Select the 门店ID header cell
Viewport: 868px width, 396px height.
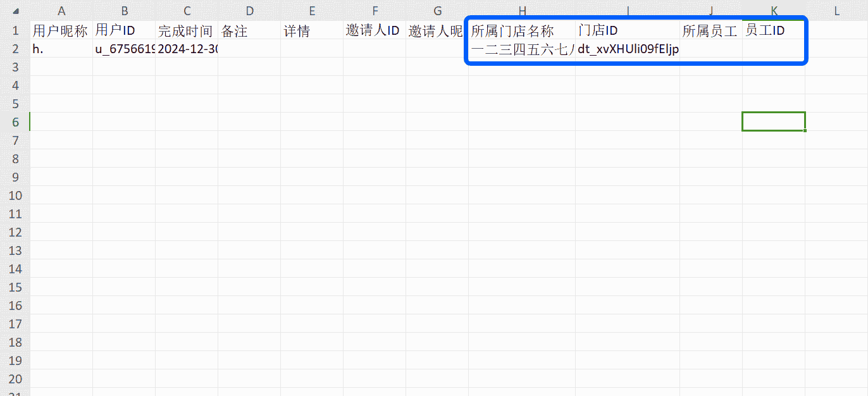click(627, 30)
